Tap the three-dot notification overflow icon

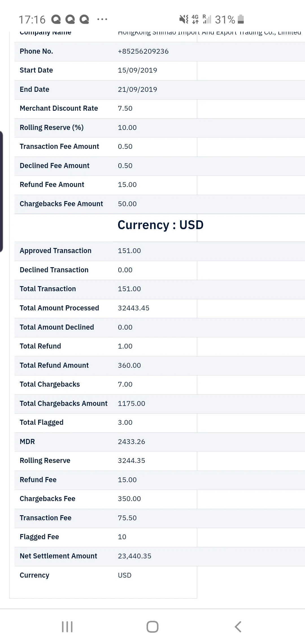click(x=102, y=19)
